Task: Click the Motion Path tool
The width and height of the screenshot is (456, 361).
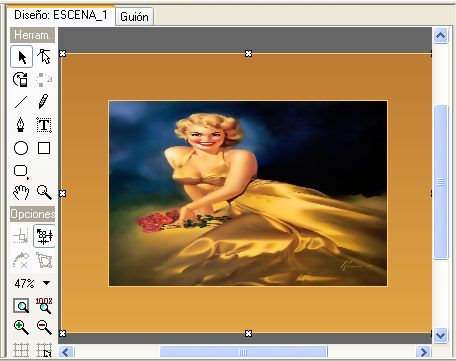Action: coord(44,79)
